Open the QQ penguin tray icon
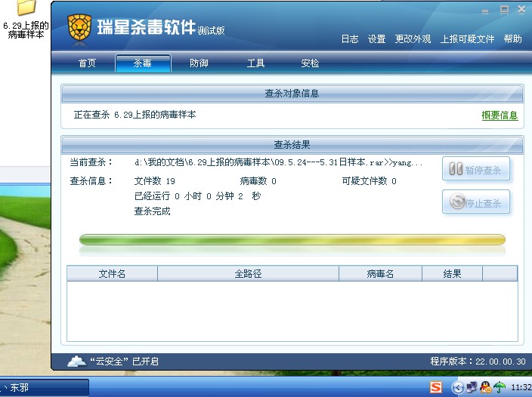 [486, 387]
